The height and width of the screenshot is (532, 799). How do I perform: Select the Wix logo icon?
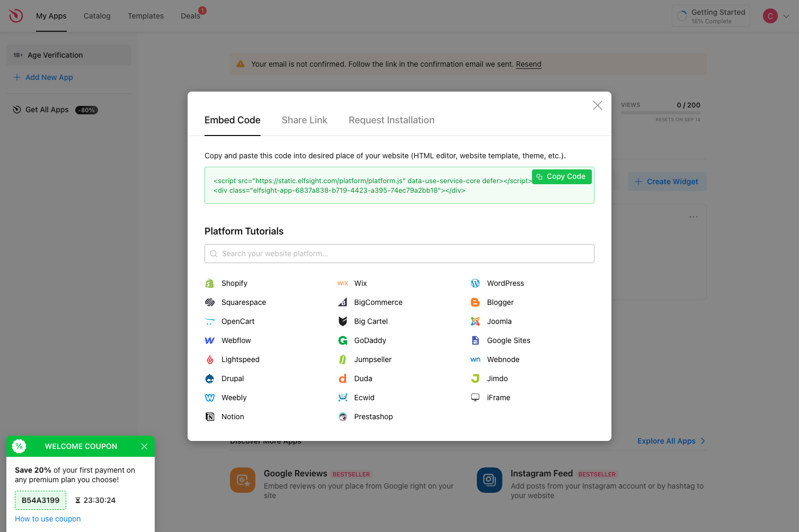(343, 283)
